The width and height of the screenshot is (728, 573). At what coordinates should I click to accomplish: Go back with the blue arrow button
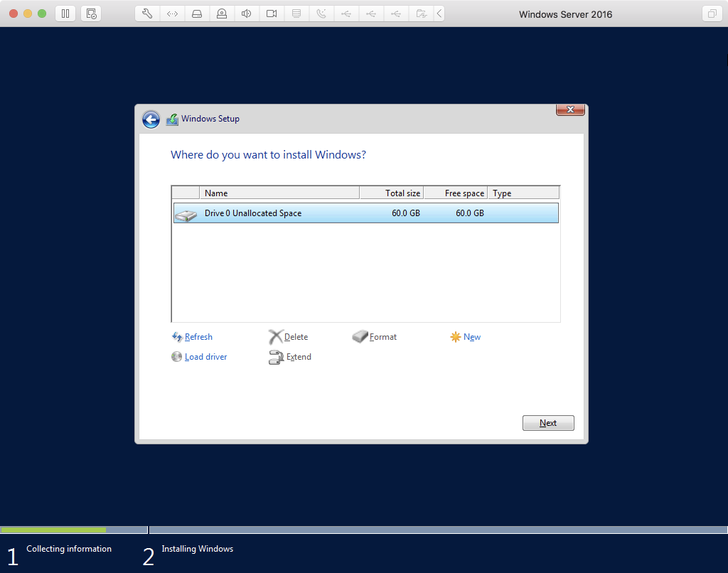[x=151, y=119]
